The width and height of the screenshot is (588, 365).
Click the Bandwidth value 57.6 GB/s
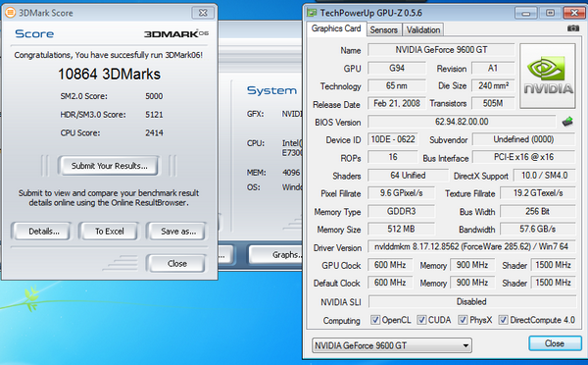(538, 229)
